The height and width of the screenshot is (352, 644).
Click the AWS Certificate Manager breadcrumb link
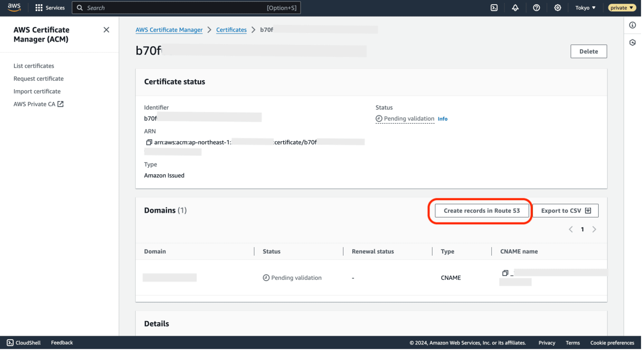[169, 29]
